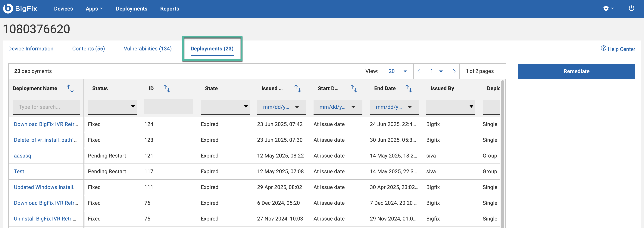Screen dimensions: 644x228
Task: Focus the Deployment Name search field
Action: click(46, 107)
